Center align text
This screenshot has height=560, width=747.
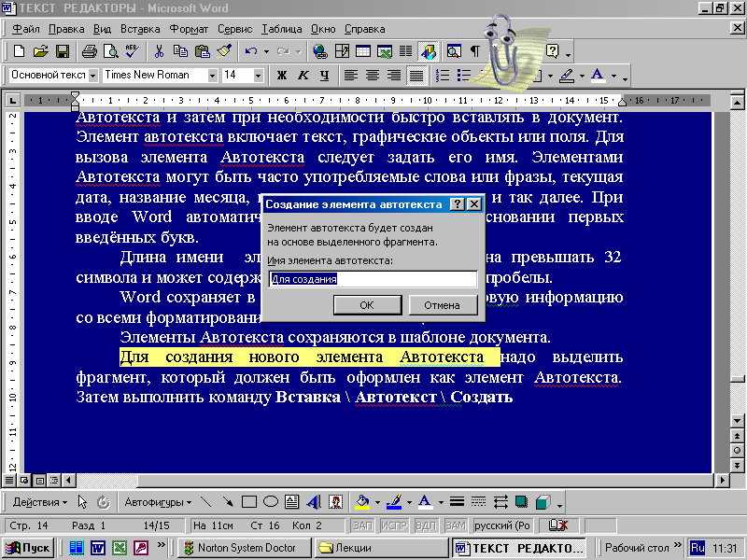point(373,76)
